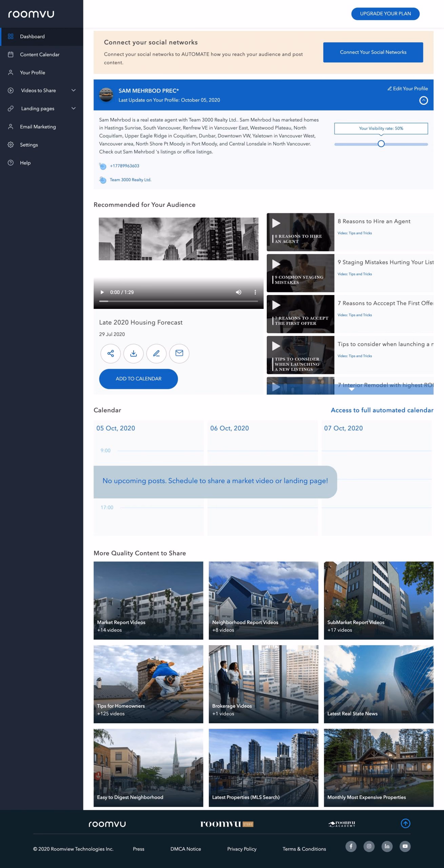The width and height of the screenshot is (444, 868).
Task: Open Latest Properties (MLS Search) card
Action: pyautogui.click(x=263, y=768)
